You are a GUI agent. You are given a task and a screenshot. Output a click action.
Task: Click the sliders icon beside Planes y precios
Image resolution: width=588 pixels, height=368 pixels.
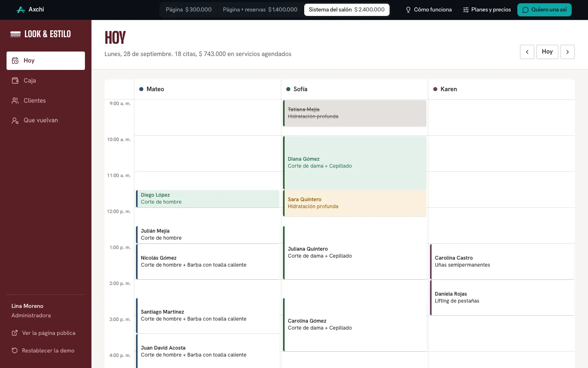(x=465, y=10)
